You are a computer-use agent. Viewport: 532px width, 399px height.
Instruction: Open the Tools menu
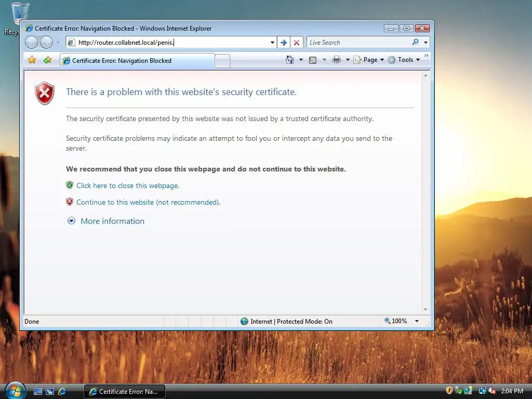click(404, 60)
